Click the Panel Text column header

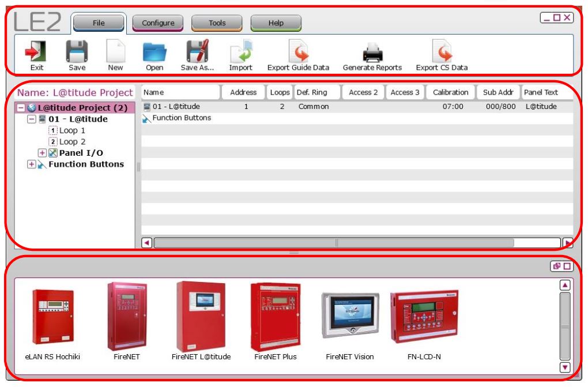pos(546,92)
